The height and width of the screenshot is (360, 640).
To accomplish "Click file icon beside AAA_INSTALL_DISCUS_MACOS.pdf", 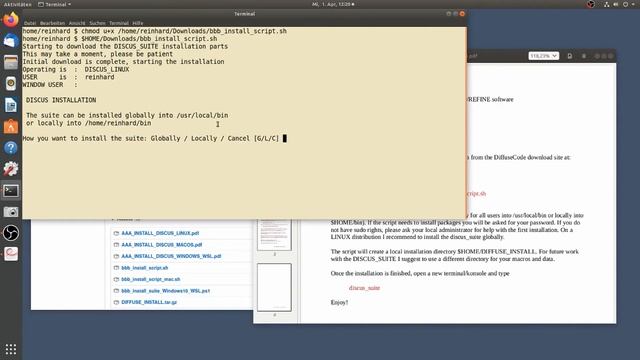I will click(116, 245).
